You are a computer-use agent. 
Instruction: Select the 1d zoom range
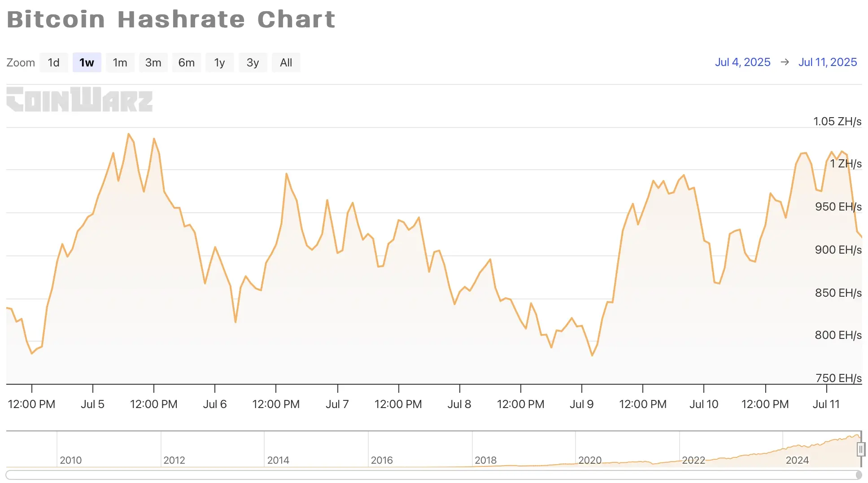[54, 62]
